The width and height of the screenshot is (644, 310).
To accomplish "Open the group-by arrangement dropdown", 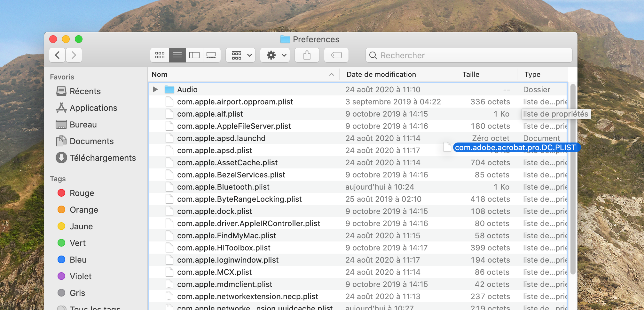I will point(241,55).
